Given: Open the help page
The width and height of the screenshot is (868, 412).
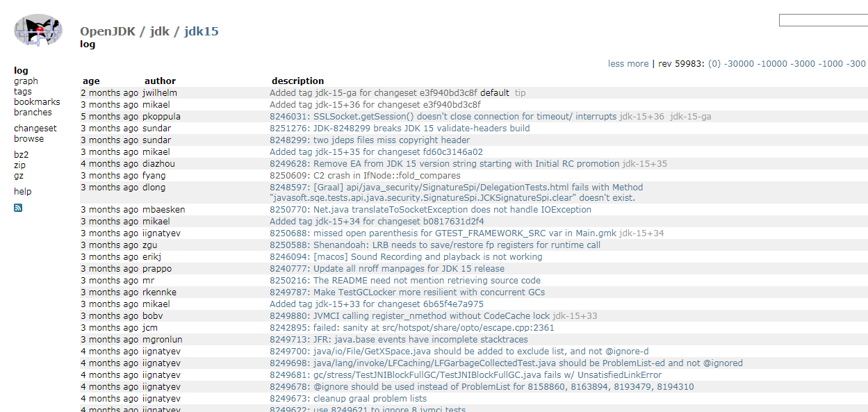Looking at the screenshot, I should [x=22, y=191].
